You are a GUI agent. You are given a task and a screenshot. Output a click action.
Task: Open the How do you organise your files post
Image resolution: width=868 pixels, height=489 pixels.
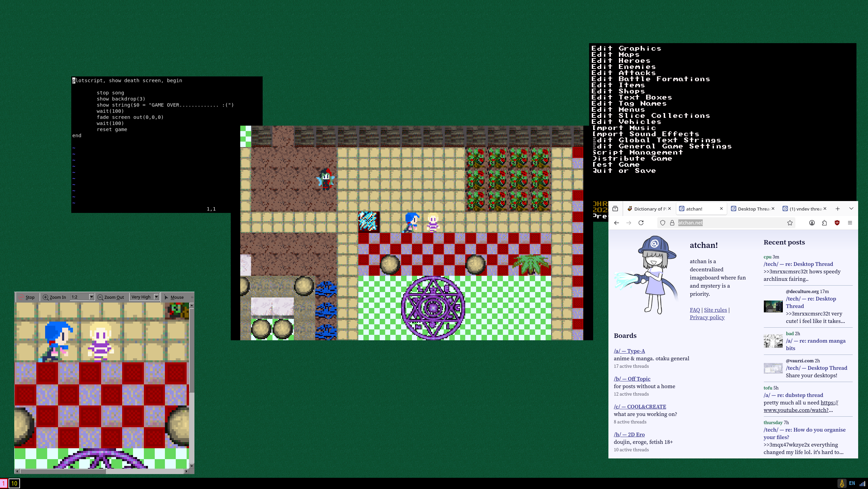pyautogui.click(x=805, y=433)
